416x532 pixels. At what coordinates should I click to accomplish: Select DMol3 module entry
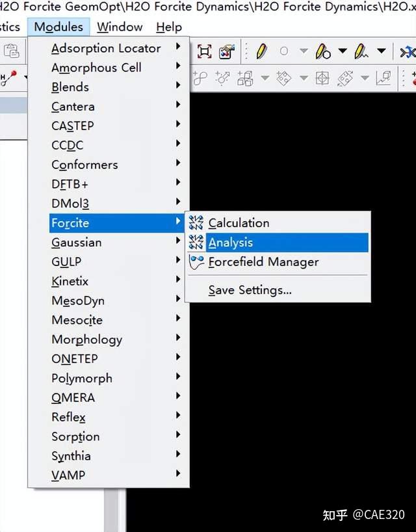(116, 204)
